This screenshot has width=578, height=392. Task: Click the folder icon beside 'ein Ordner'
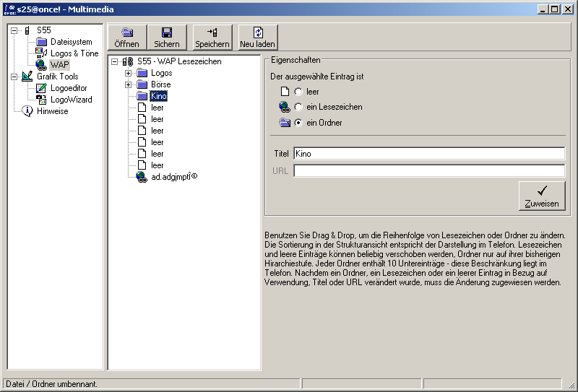(x=285, y=122)
